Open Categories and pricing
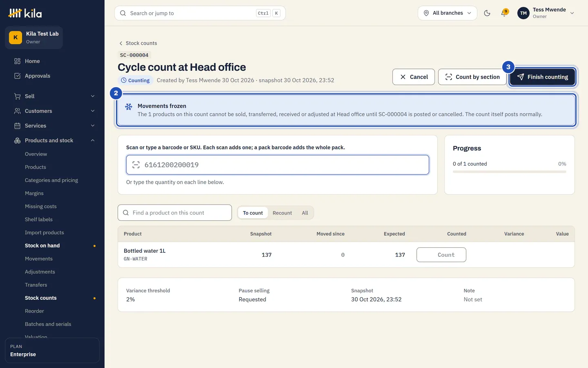The image size is (588, 368). (51, 180)
